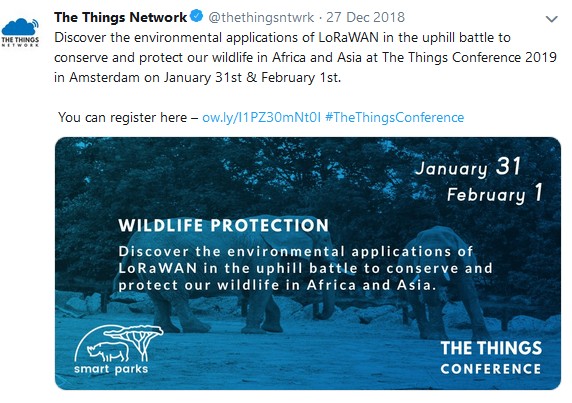The width and height of the screenshot is (572, 403).
Task: Click the acacia tree in smart parks logo
Action: click(138, 339)
